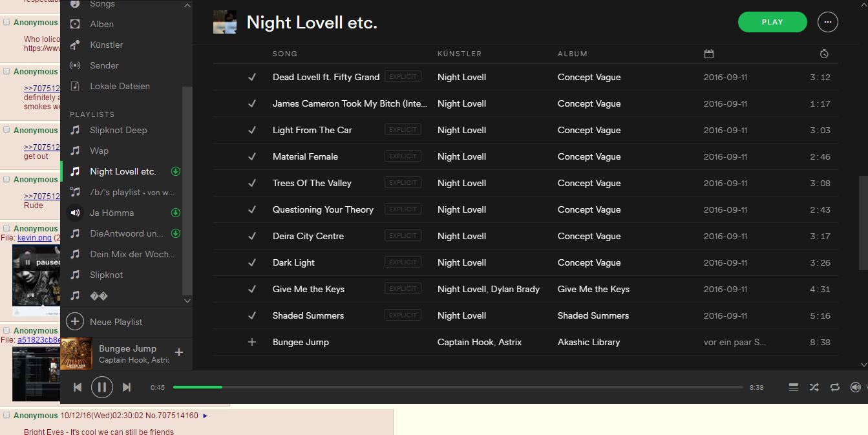Toggle saved checkmark for Shaded Summers track
868x435 pixels.
pos(252,315)
